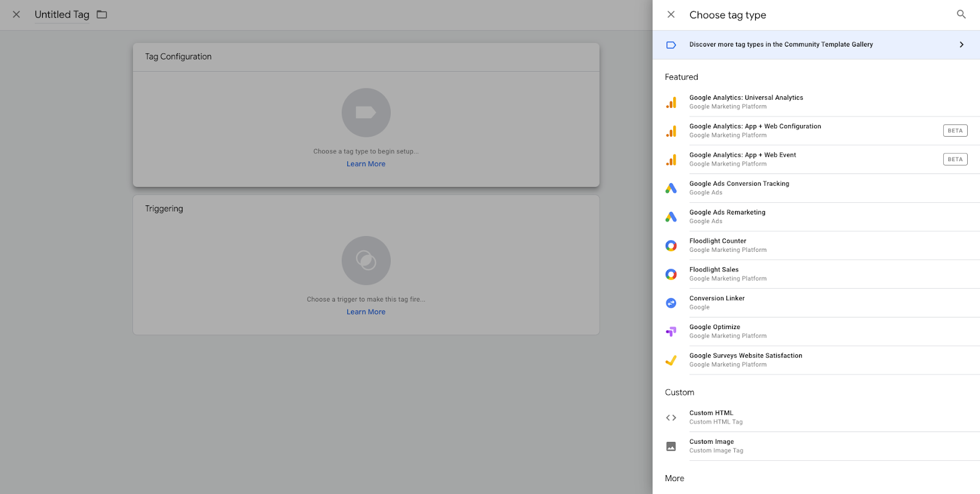The width and height of the screenshot is (980, 494).
Task: Click BETA badge on App + Web Configuration
Action: click(955, 131)
